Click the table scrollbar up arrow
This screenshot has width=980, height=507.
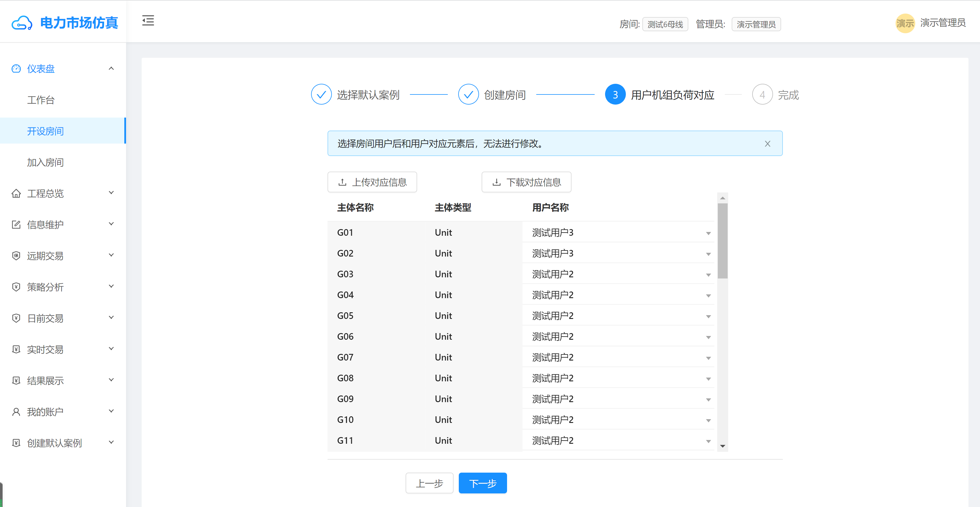(722, 198)
